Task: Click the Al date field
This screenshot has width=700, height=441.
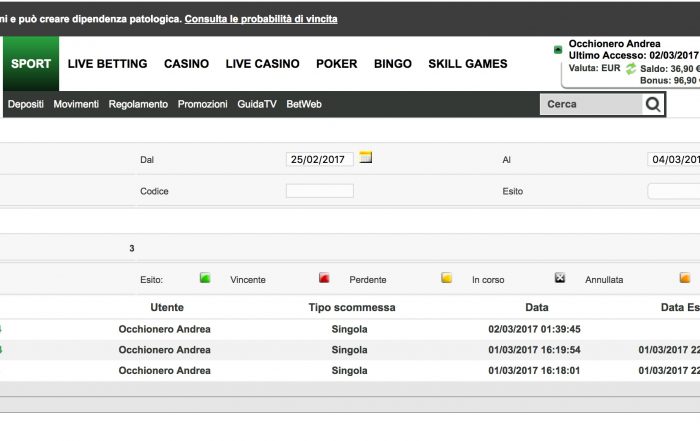Action: click(674, 159)
